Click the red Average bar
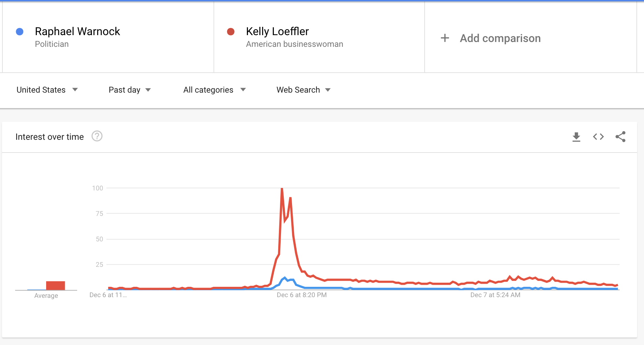Screen dimensions: 644x345 click(x=55, y=285)
